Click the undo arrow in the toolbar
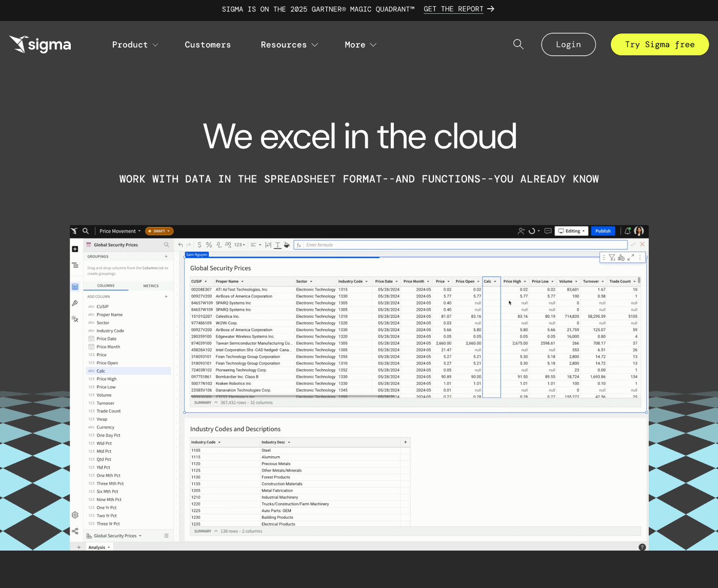The image size is (718, 588). (x=181, y=245)
